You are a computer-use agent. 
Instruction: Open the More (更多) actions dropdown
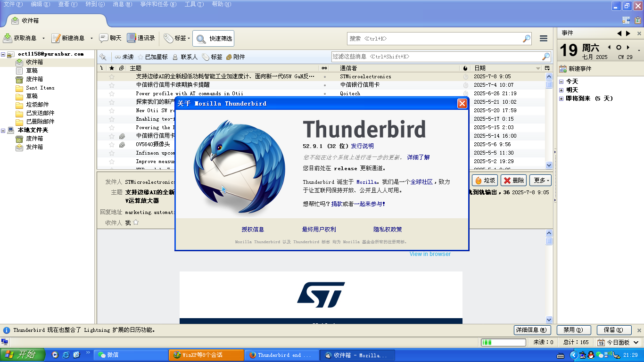pos(541,180)
